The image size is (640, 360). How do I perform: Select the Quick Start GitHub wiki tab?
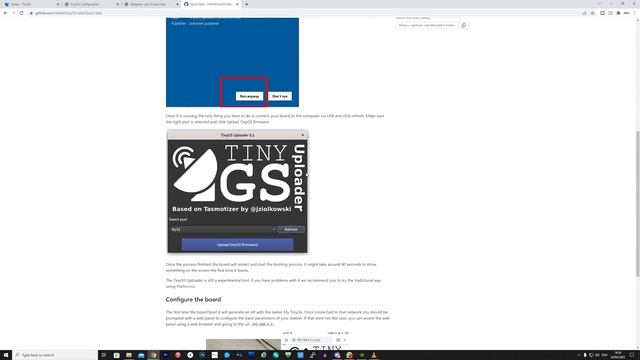point(210,4)
